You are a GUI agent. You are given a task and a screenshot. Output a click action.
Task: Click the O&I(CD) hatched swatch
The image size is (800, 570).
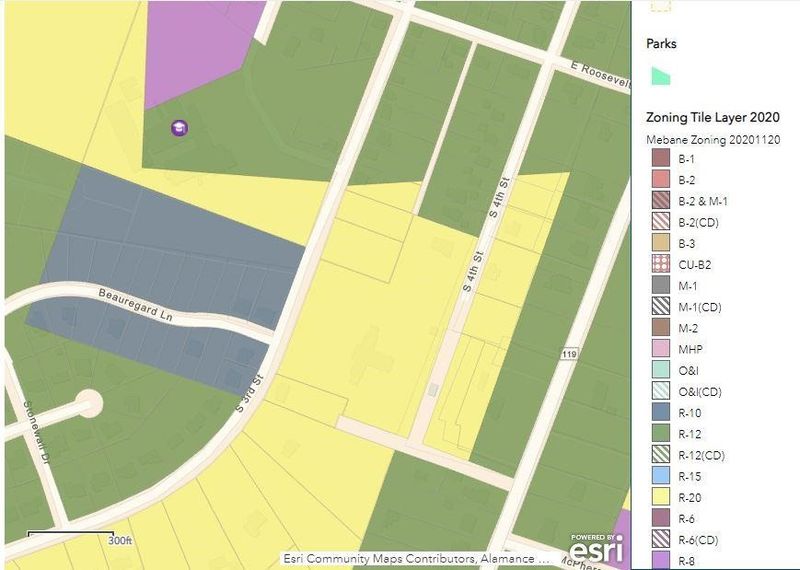click(661, 391)
